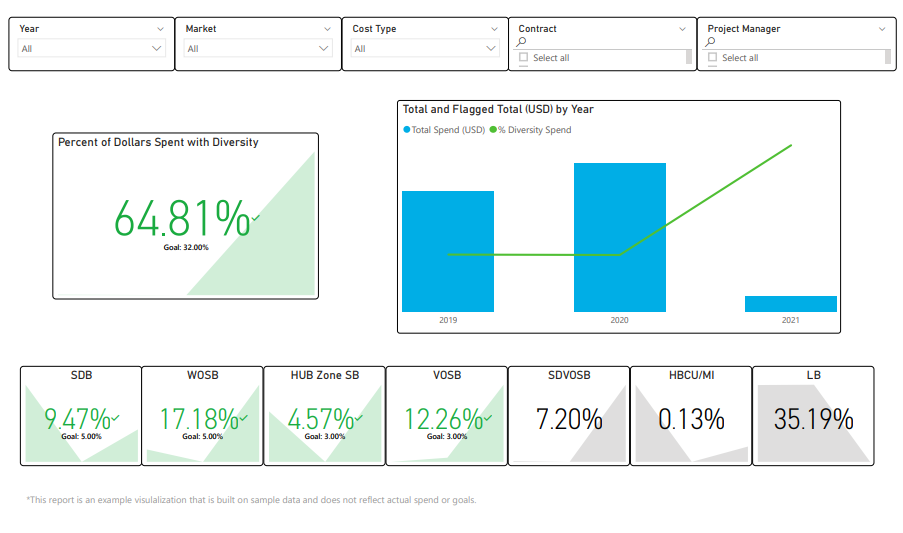Click the WOSB KPI card
Viewport: 903px width, 533px height.
[x=202, y=416]
